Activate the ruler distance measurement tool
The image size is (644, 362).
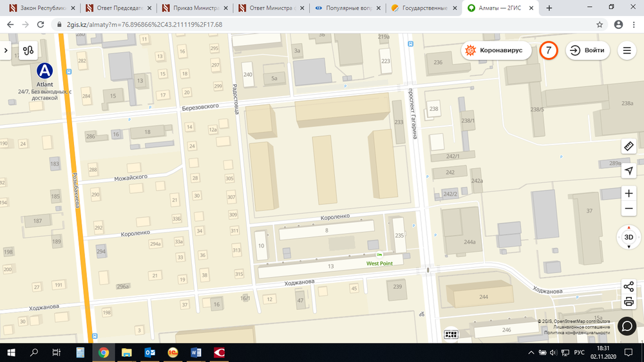click(x=629, y=146)
